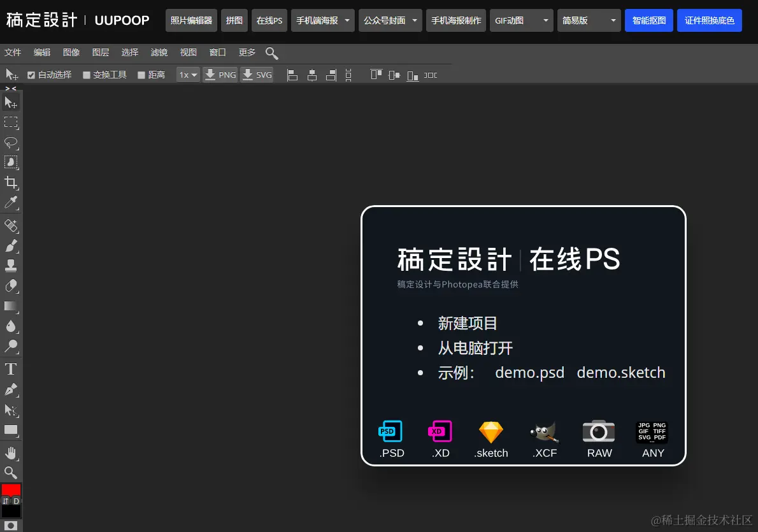The height and width of the screenshot is (532, 758).
Task: Toggle Quick Mask mode icon
Action: 11,526
